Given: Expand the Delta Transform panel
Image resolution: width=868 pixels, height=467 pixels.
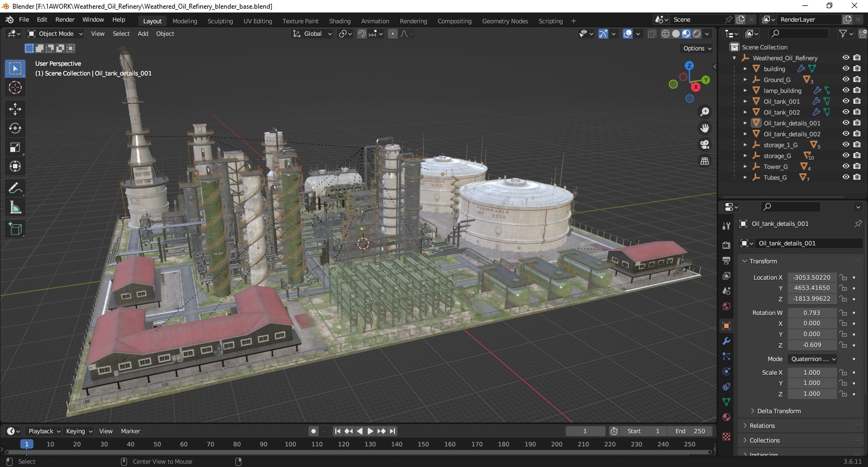Looking at the screenshot, I should (779, 411).
